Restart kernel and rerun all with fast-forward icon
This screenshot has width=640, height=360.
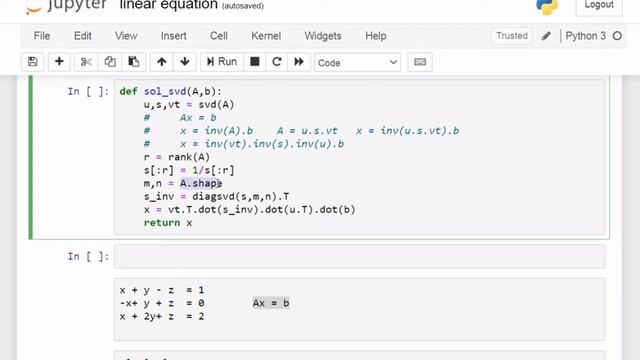click(x=299, y=62)
